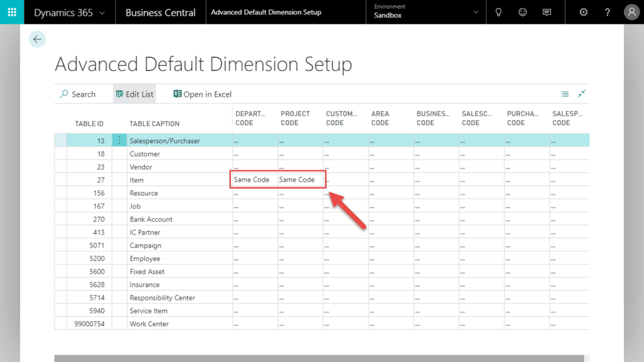This screenshot has width=644, height=362.
Task: Toggle the compact list view icon
Action: 565,92
